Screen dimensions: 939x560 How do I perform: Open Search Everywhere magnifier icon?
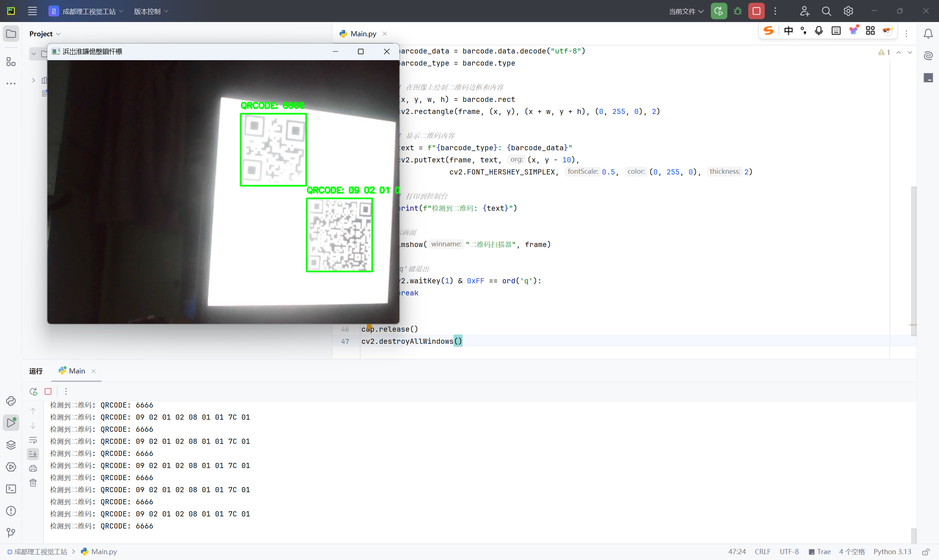[x=826, y=11]
